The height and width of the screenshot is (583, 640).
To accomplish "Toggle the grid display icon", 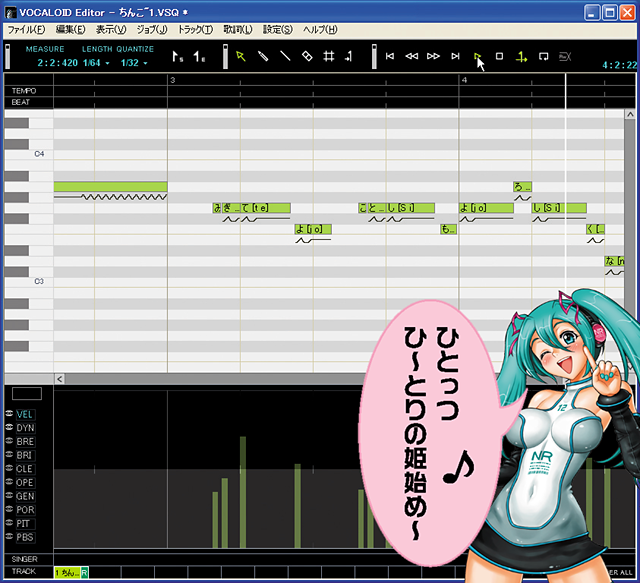I will point(329,56).
